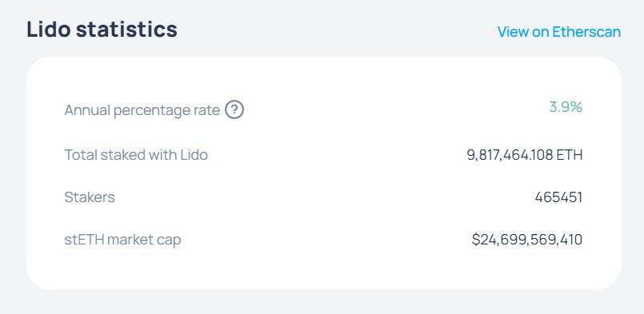Click the 3.9% rate value
This screenshot has width=644, height=314.
(x=566, y=107)
